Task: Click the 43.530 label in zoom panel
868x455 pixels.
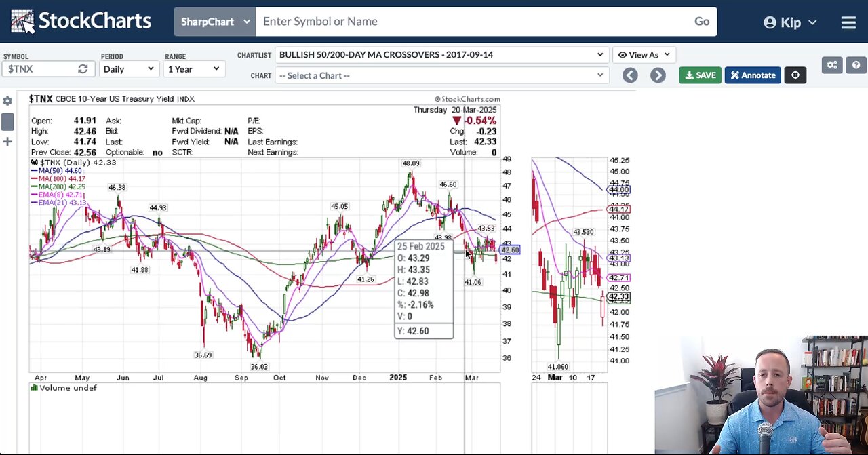Action: [583, 232]
